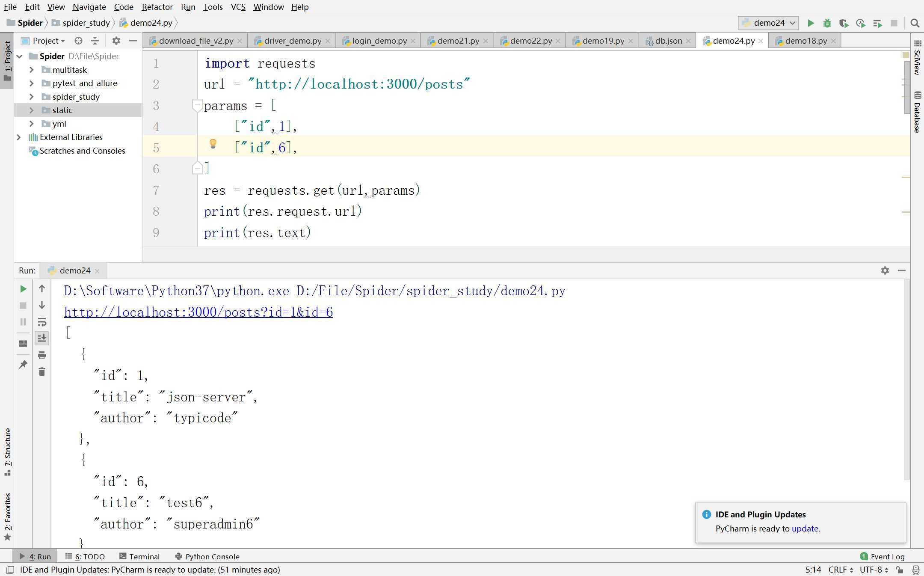The height and width of the screenshot is (576, 924).
Task: Open Run panel settings gear
Action: pyautogui.click(x=885, y=270)
